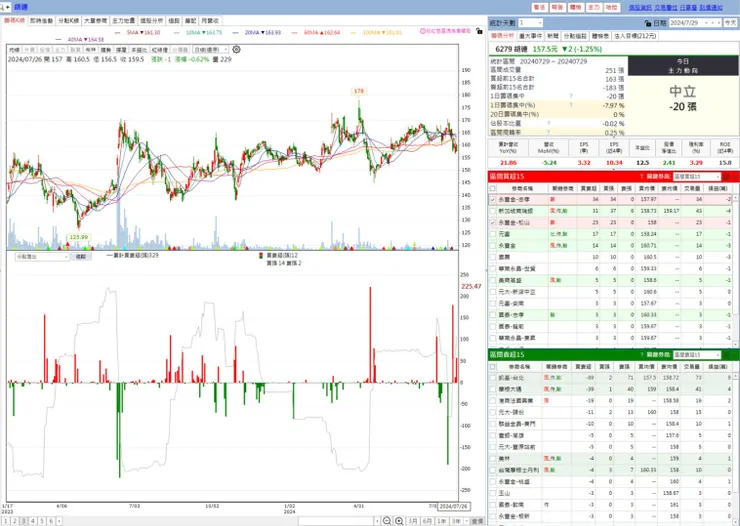Click the stock search magnifier icon
The height and width of the screenshot is (526, 740).
pos(2,7)
